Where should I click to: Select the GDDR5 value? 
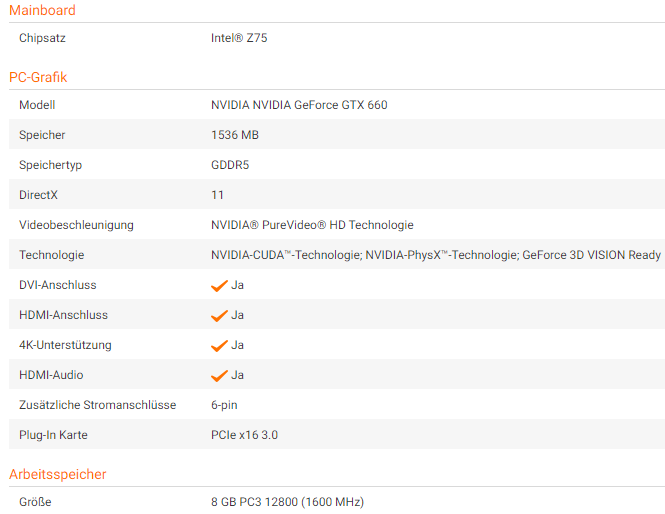pyautogui.click(x=230, y=165)
